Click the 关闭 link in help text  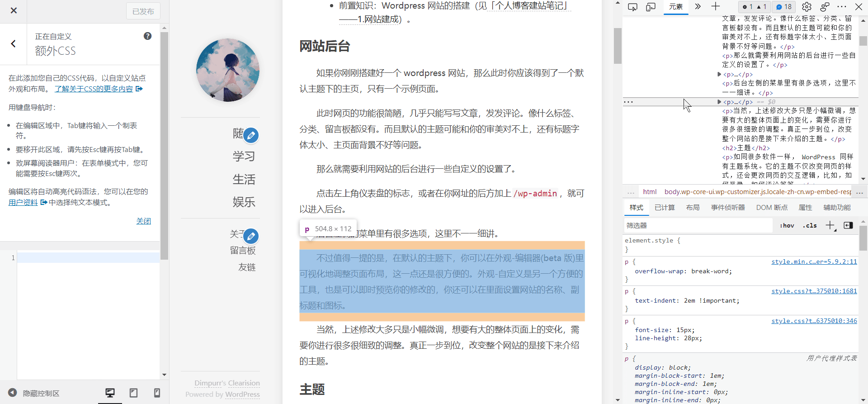pyautogui.click(x=144, y=221)
